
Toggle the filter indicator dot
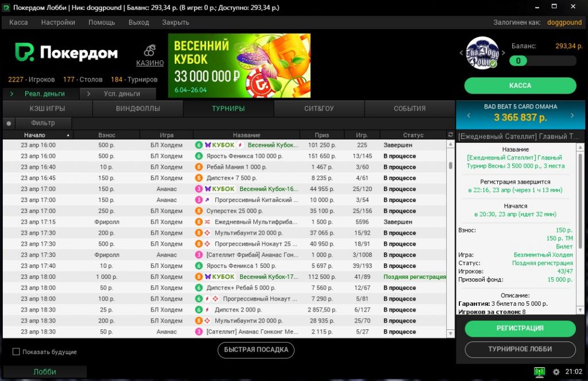coord(9,123)
